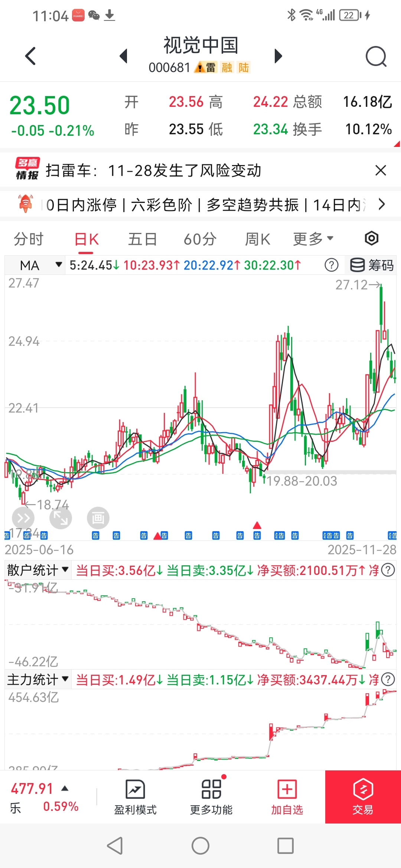
Task: Switch to the 分时 chart tab
Action: pos(29,239)
